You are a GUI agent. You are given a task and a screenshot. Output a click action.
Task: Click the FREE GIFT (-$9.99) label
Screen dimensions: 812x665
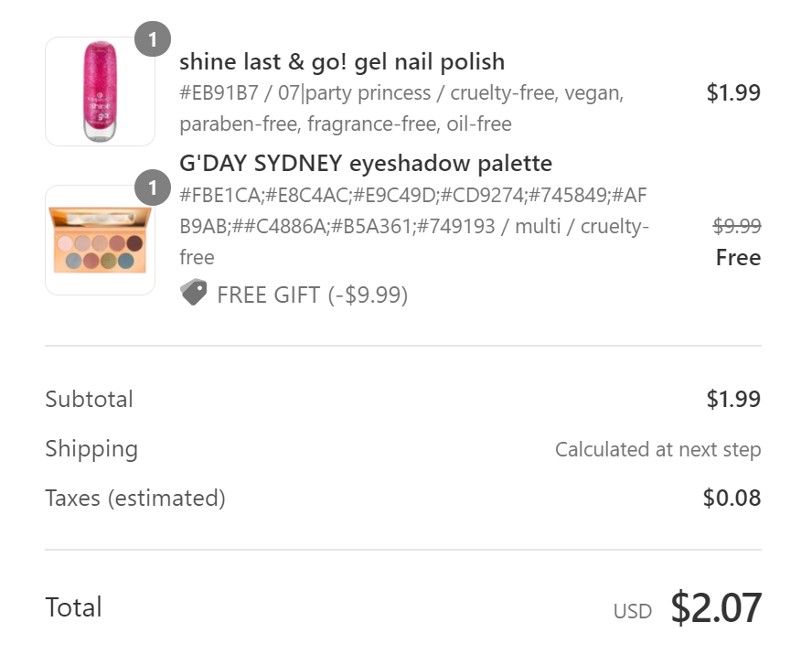(312, 295)
